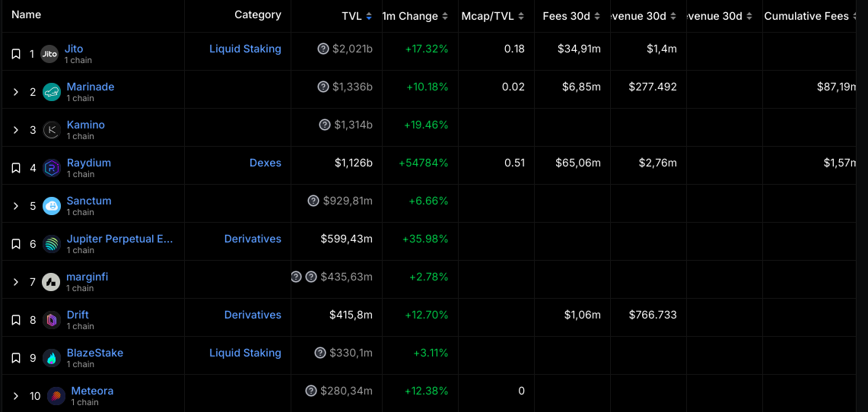Image resolution: width=868 pixels, height=412 pixels.
Task: Click the question mark icon beside Jito TVL
Action: 323,49
